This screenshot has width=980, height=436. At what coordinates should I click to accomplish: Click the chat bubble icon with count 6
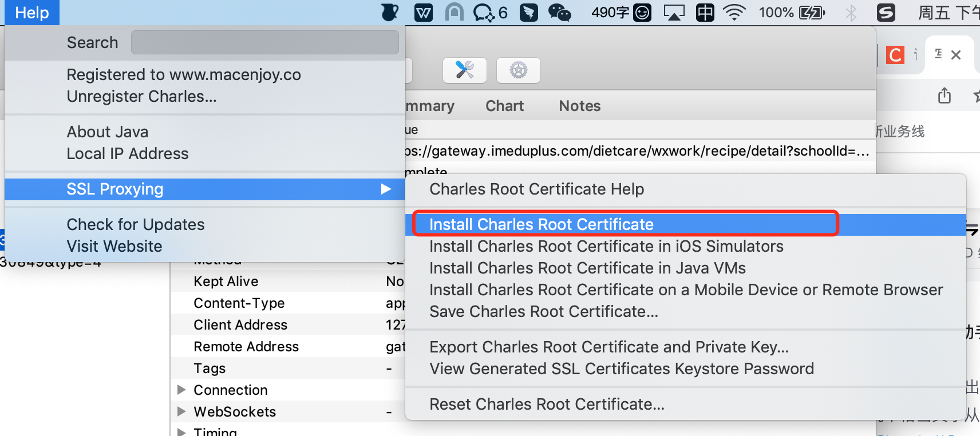pos(490,12)
